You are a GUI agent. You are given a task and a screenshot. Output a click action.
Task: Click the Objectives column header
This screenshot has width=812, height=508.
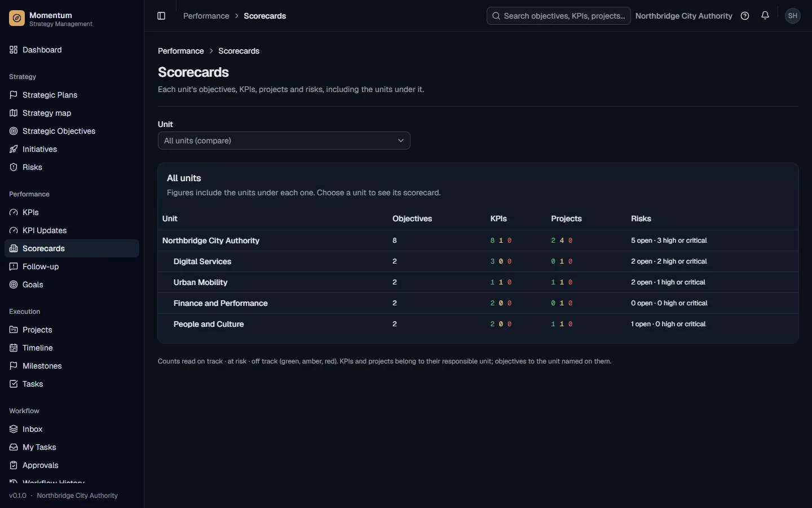[x=412, y=218]
